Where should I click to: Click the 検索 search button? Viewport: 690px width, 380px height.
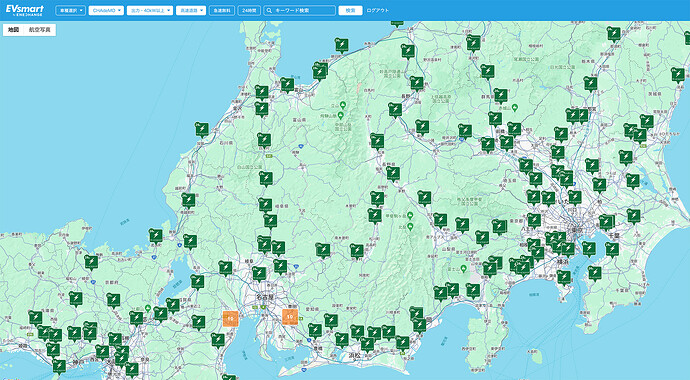click(350, 11)
